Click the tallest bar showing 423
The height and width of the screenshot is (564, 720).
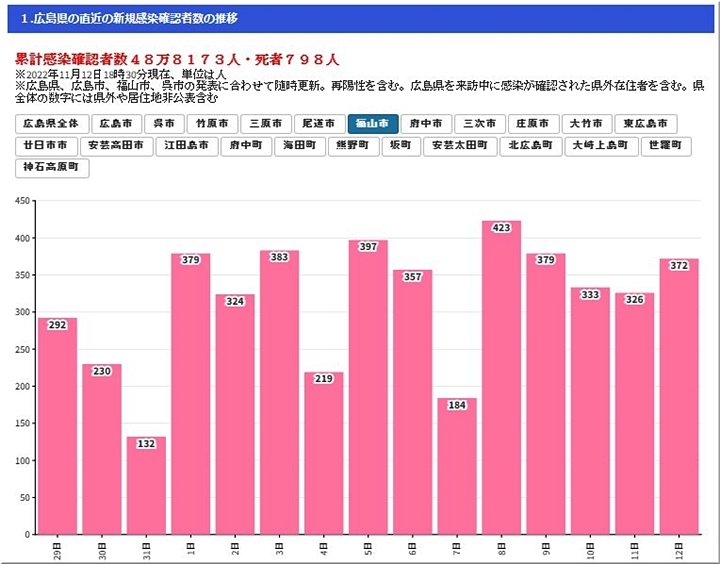pos(501,380)
